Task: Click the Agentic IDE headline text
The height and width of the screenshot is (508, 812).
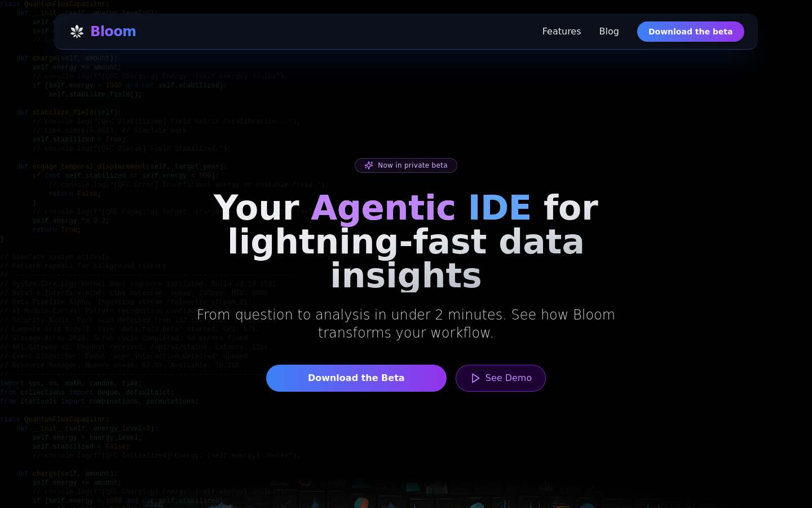Action: click(x=421, y=208)
